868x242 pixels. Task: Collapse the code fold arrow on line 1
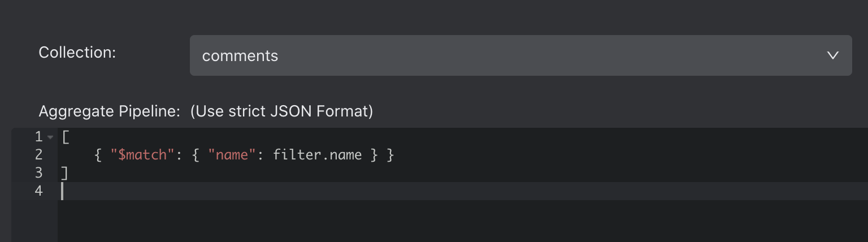[x=50, y=137]
